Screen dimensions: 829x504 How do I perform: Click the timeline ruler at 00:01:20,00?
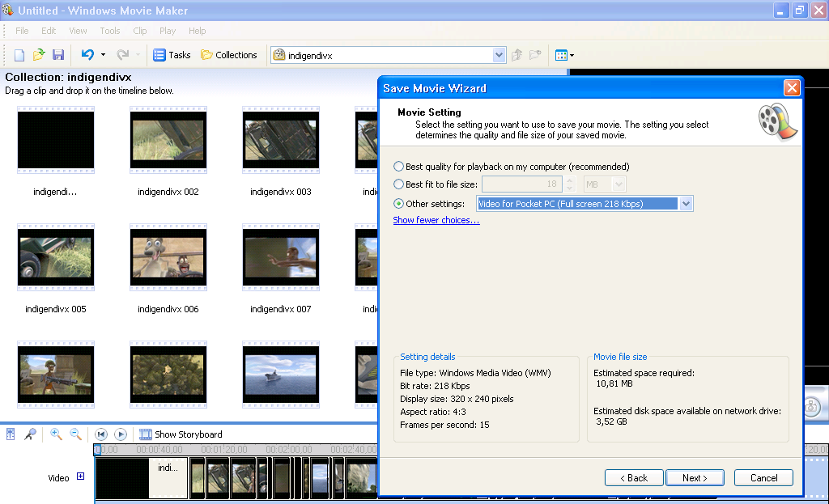click(223, 450)
